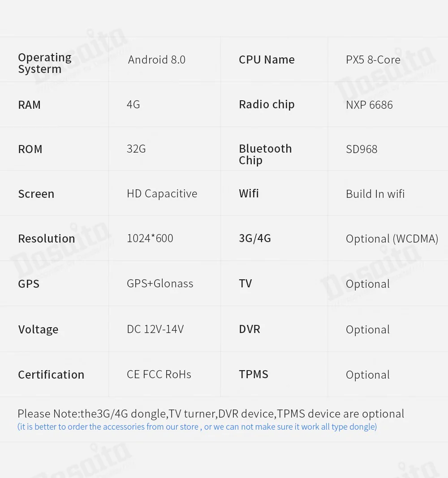Viewport: 448px width, 478px height.
Task: Click the DVR label
Action: (x=250, y=329)
